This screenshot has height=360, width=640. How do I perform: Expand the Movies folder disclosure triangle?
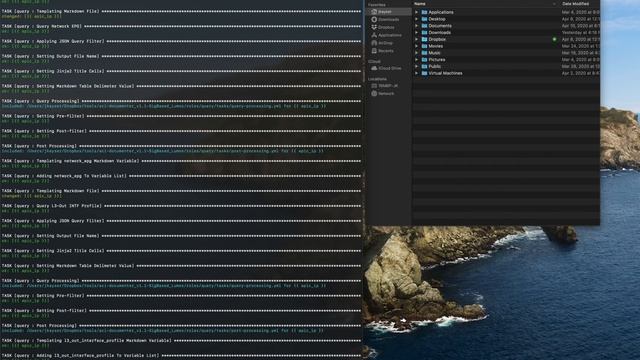pyautogui.click(x=417, y=46)
